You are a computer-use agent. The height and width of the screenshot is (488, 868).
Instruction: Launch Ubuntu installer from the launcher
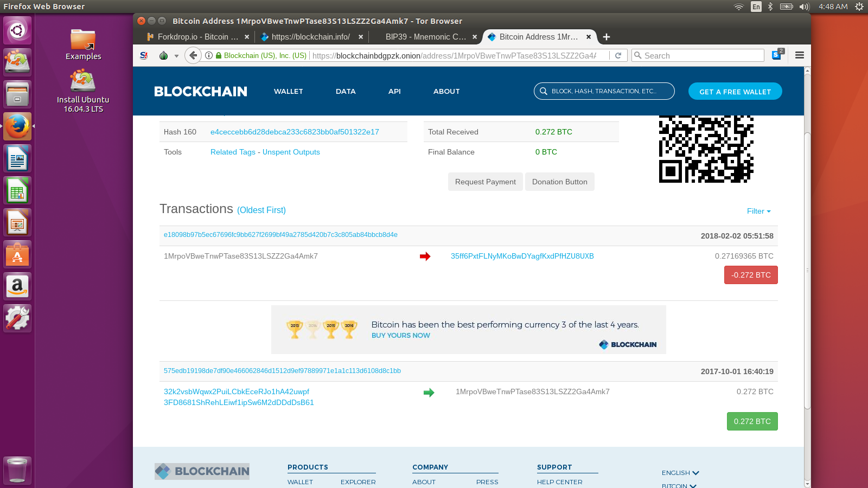coord(17,61)
